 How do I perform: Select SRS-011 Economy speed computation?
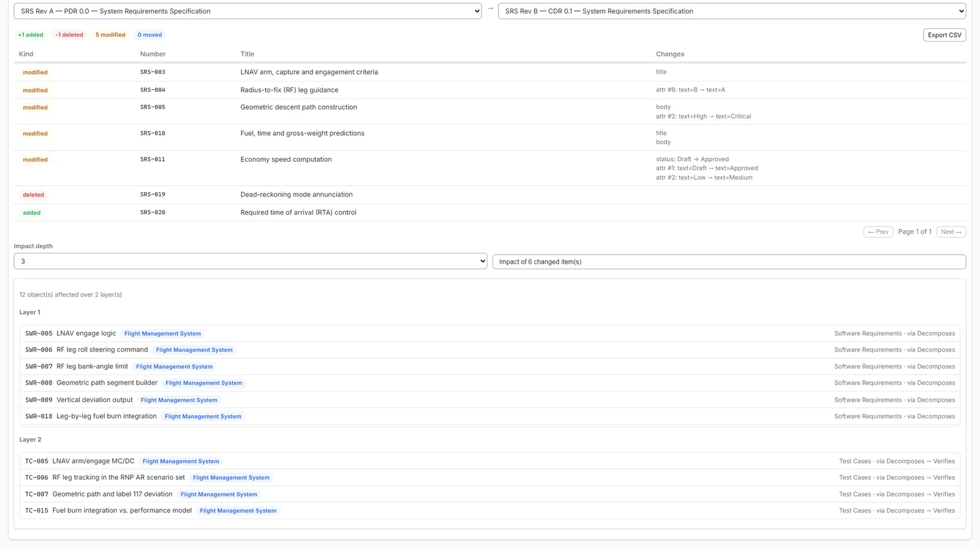coord(490,168)
